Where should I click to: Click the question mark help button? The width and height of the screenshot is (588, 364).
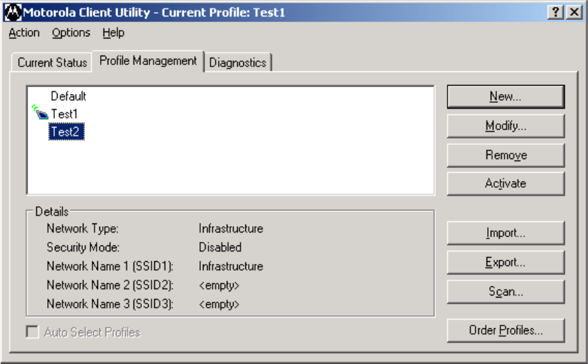click(556, 12)
